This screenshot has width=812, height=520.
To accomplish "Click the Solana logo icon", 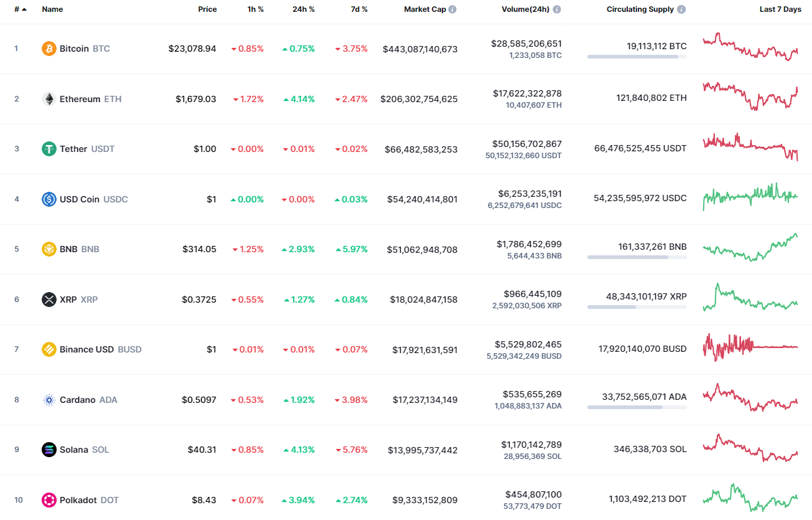I will point(49,449).
